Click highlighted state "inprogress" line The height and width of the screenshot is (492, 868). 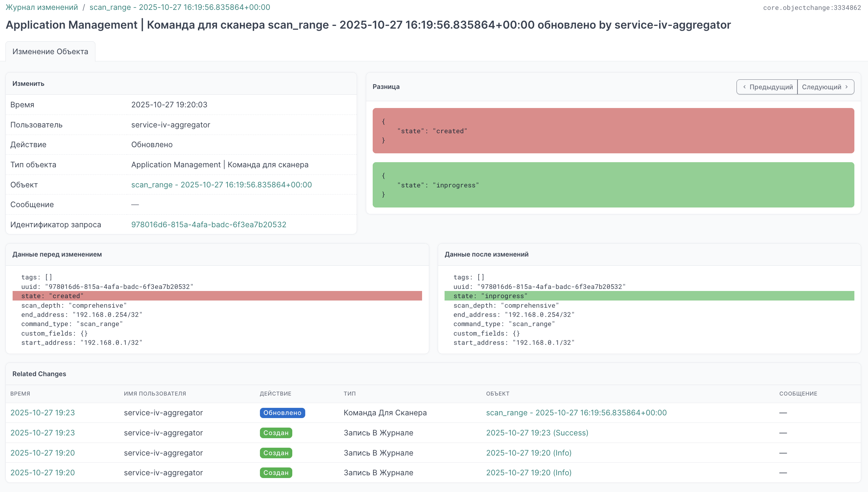(x=649, y=296)
